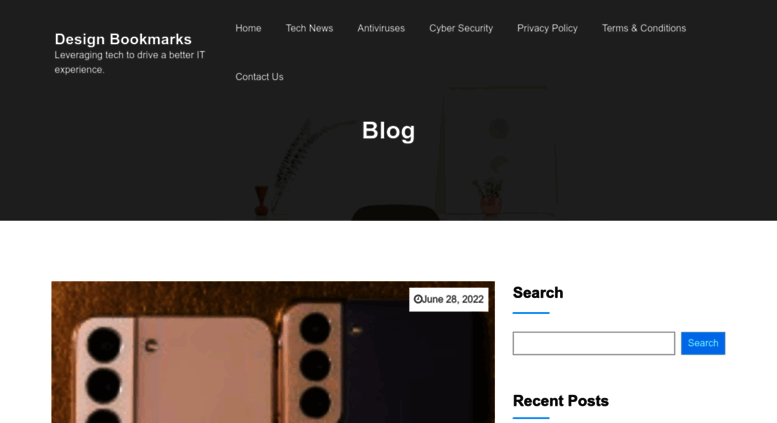Click the clock icon beside June 28, 2022

[417, 299]
